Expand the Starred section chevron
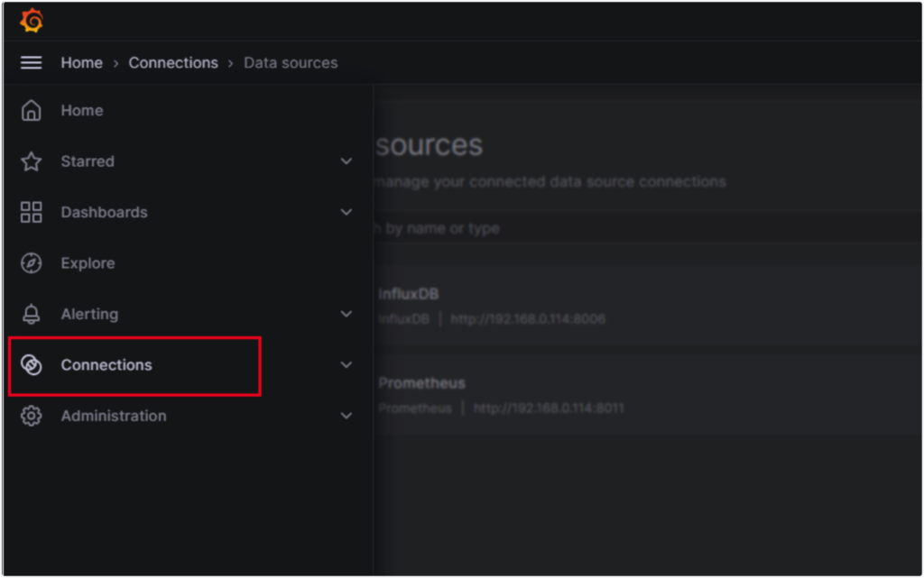924x578 pixels. pos(346,161)
